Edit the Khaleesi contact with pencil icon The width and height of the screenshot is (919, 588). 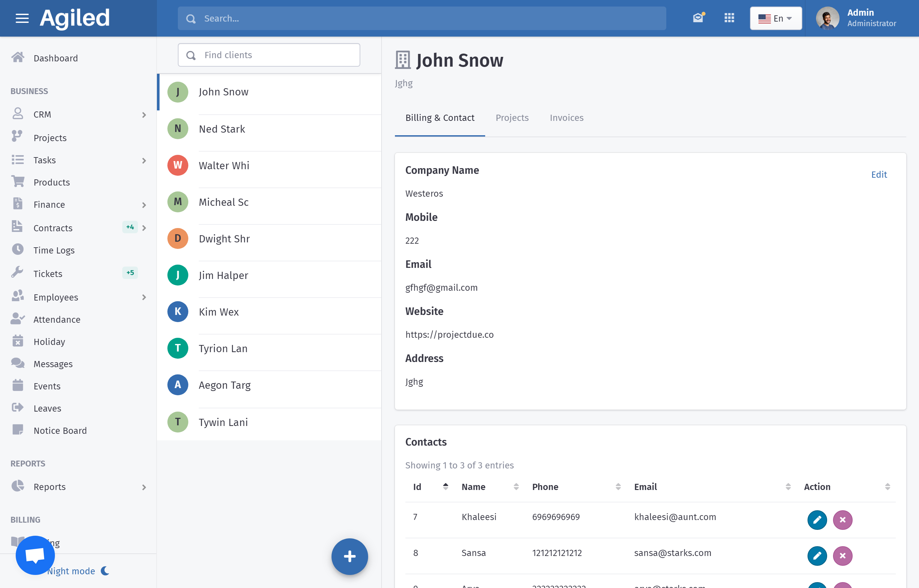click(x=817, y=520)
